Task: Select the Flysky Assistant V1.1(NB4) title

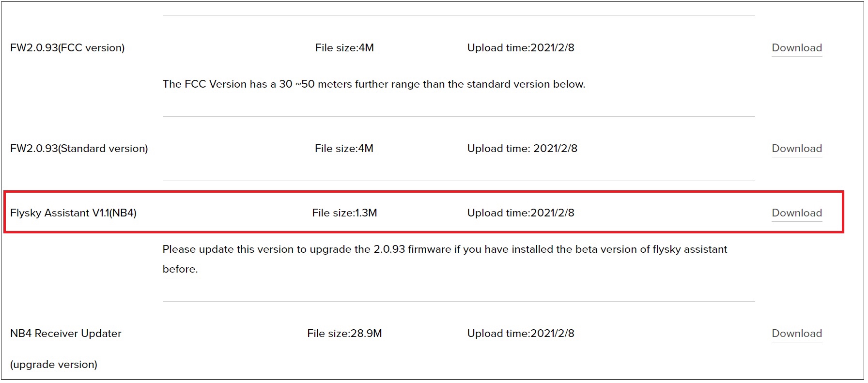Action: pyautogui.click(x=73, y=213)
